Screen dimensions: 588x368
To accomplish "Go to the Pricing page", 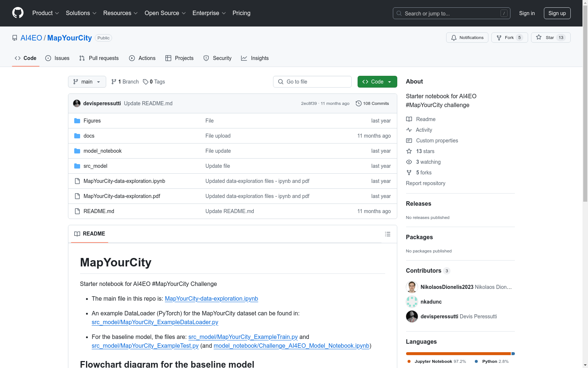I will [x=241, y=13].
